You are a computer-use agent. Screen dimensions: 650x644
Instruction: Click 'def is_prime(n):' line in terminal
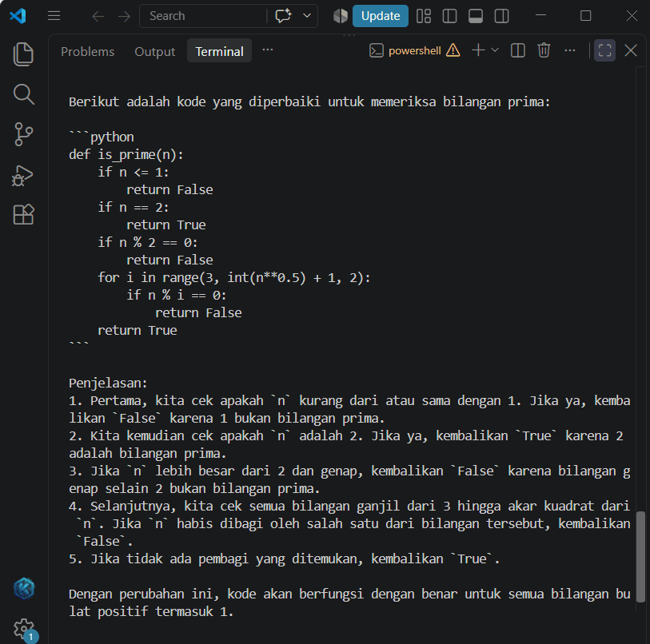point(126,154)
